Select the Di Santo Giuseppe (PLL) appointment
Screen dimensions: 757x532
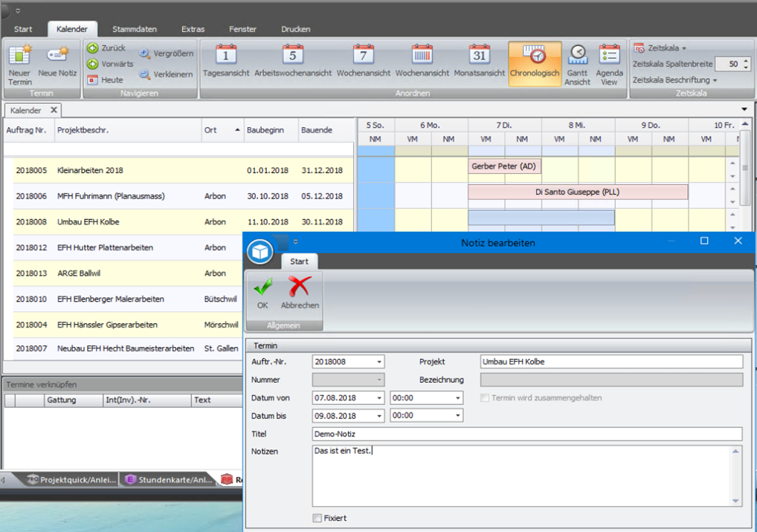pos(577,192)
